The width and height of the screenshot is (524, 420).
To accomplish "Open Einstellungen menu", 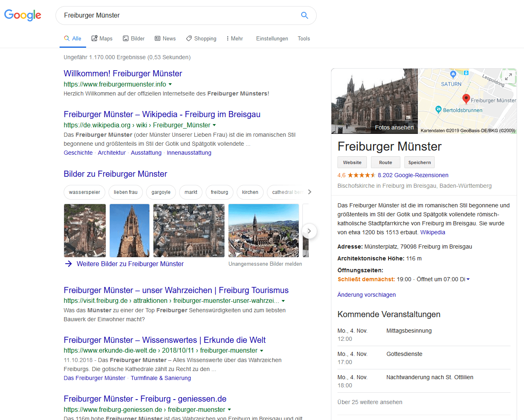I will click(272, 38).
